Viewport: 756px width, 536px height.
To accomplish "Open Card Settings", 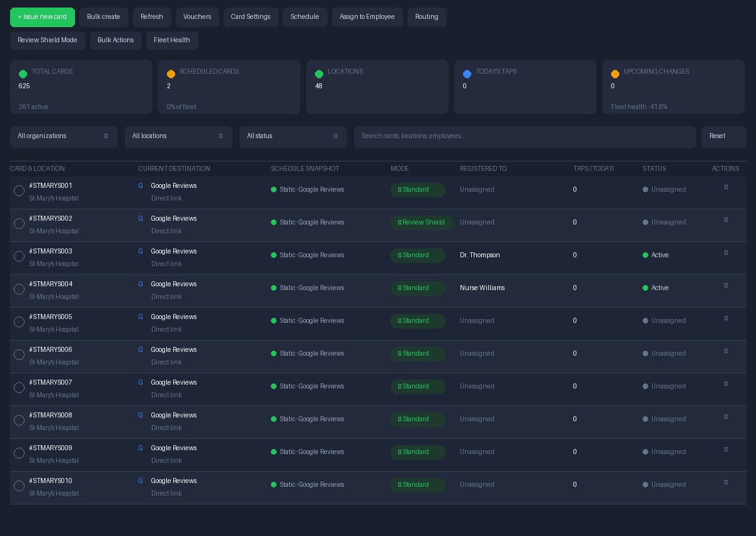I will (x=251, y=17).
